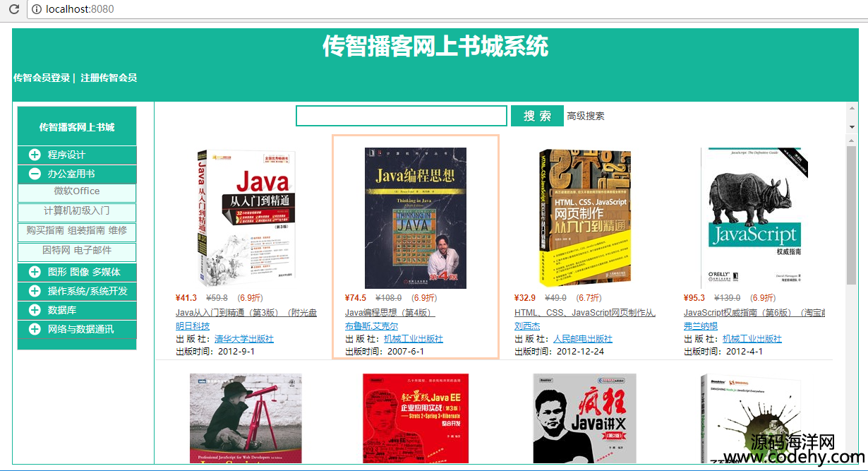868x471 pixels.
Task: Open the HTML、CSS、JavaScript网页制作 title link
Action: pyautogui.click(x=585, y=313)
